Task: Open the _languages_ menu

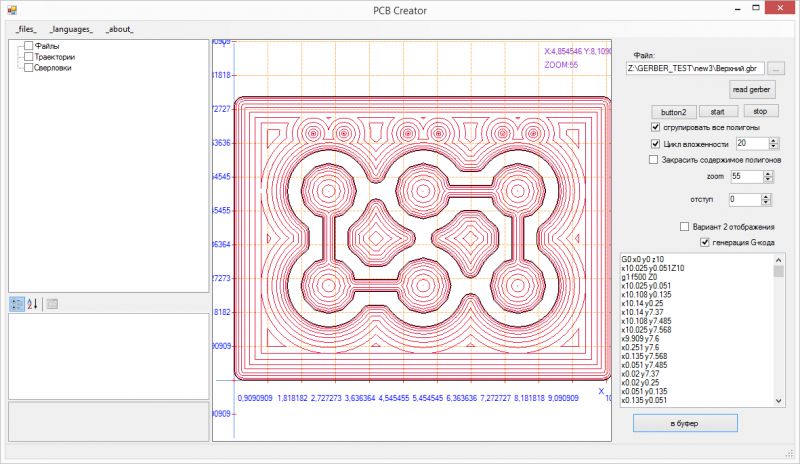Action: coord(71,29)
